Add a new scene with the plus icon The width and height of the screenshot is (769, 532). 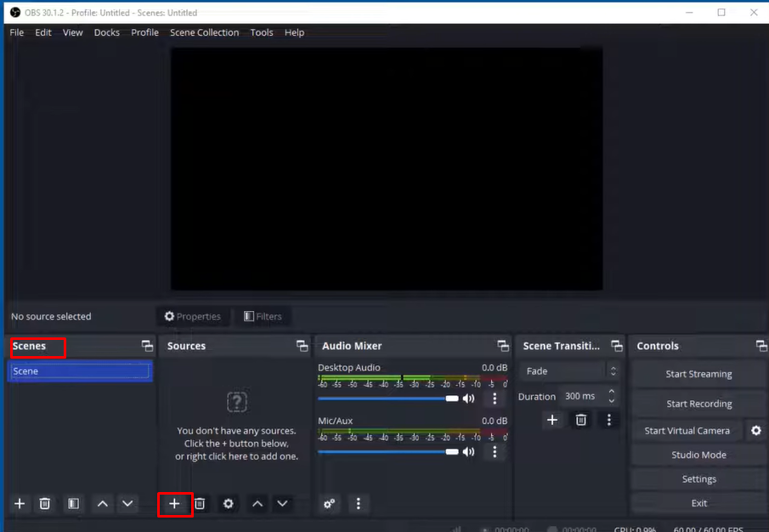pyautogui.click(x=18, y=503)
